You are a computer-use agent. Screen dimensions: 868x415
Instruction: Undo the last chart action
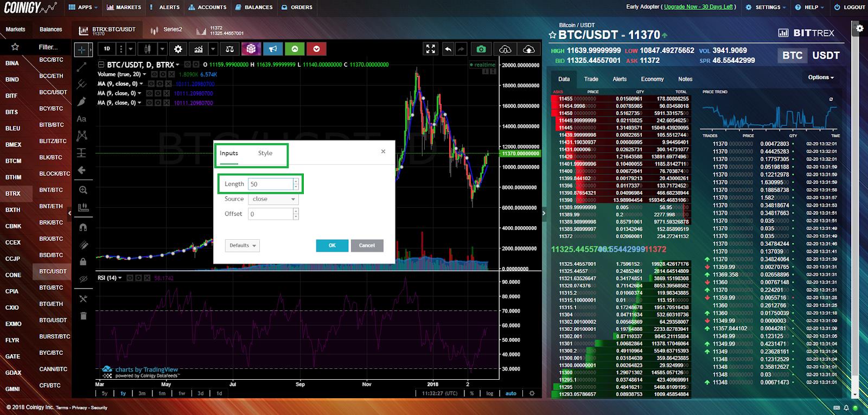(448, 49)
